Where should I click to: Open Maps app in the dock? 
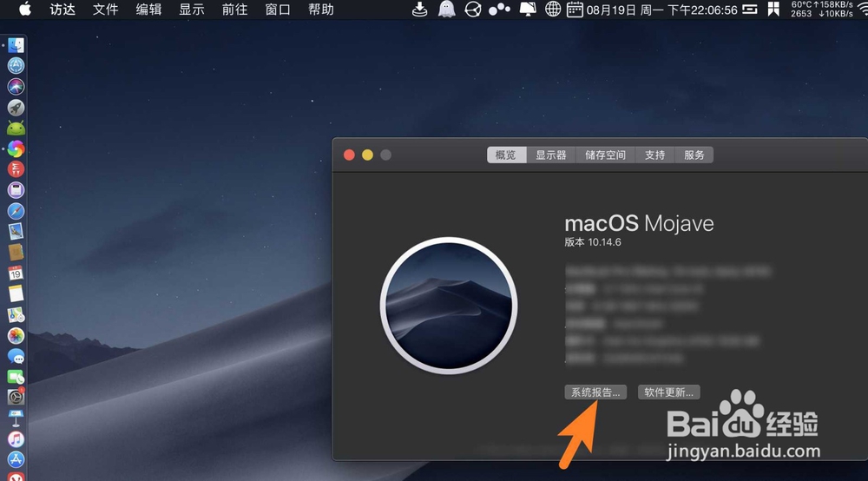click(x=16, y=315)
